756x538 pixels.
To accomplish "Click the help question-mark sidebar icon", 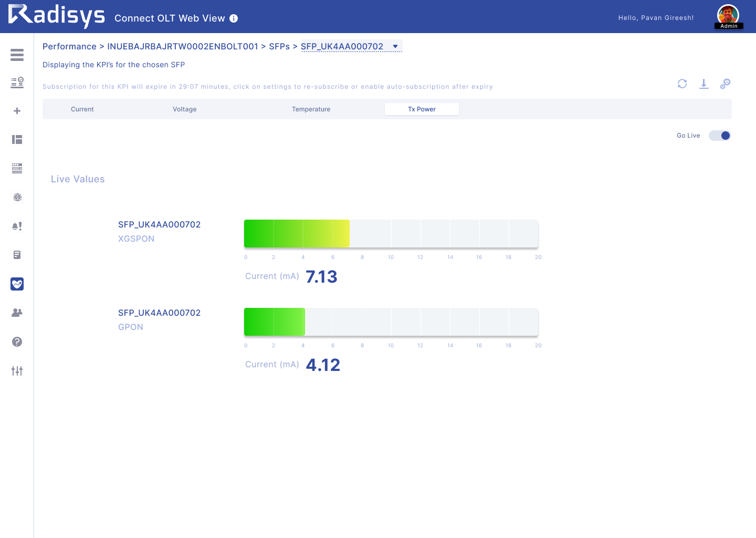I will pyautogui.click(x=17, y=342).
